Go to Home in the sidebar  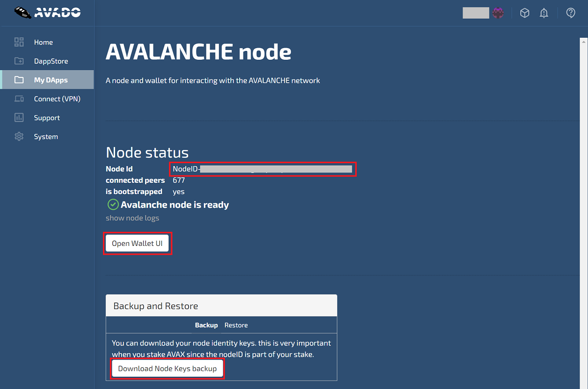pos(43,42)
